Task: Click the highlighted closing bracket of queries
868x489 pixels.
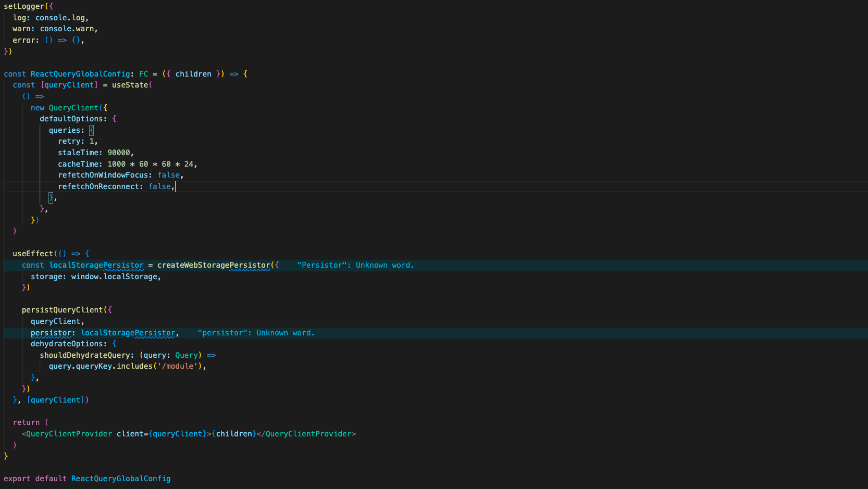Action: point(51,197)
